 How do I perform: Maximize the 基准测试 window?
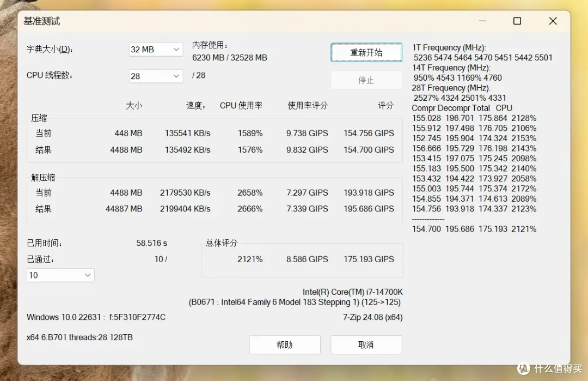pyautogui.click(x=517, y=21)
